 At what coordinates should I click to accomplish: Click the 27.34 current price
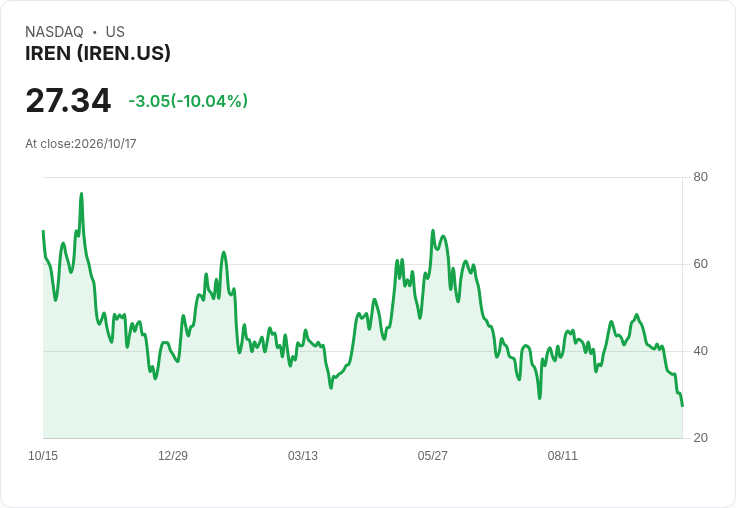click(68, 100)
